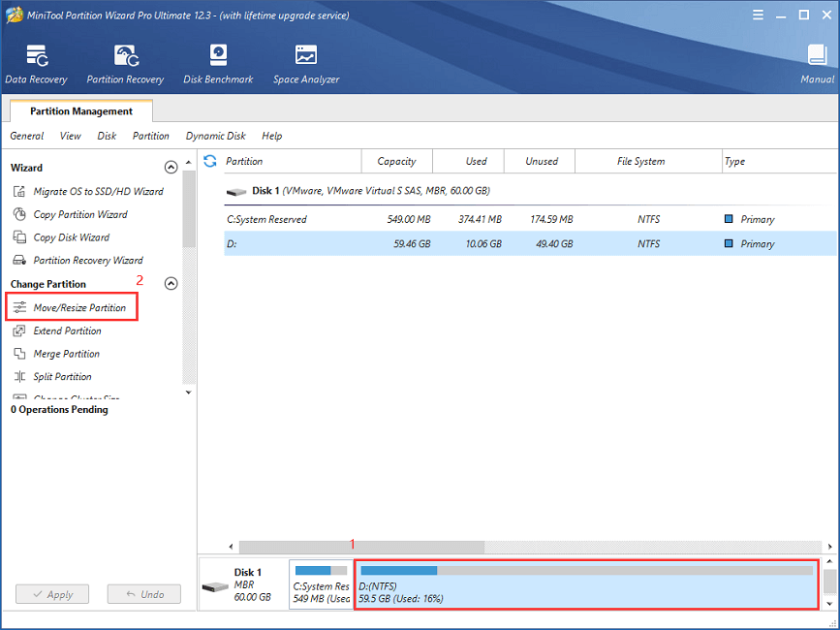Select C:System Res block in disk map
Screen dimensions: 840x630
tap(321, 585)
